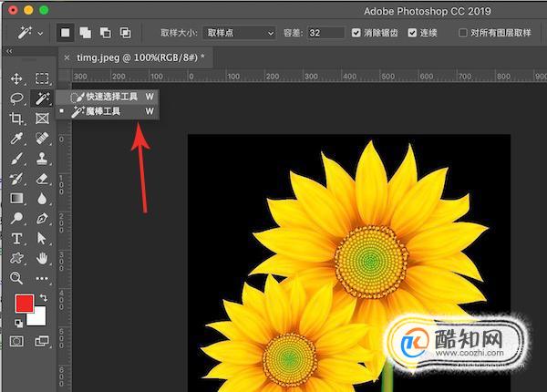The image size is (547, 392).
Task: Select the Eyedropper tool
Action: tap(16, 139)
